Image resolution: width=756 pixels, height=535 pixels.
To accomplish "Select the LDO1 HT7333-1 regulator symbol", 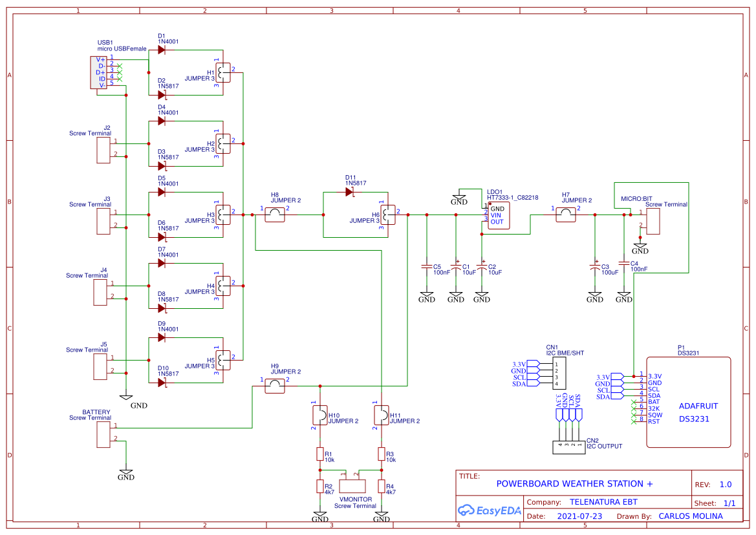I will click(498, 215).
